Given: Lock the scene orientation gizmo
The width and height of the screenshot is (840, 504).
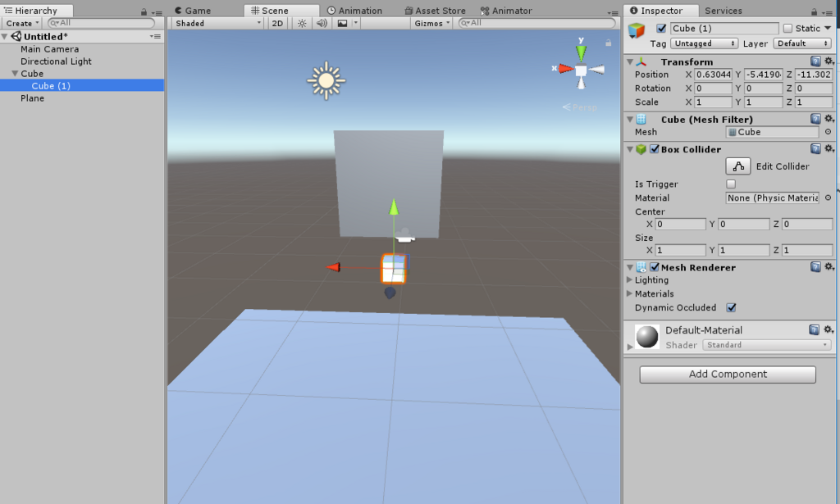Looking at the screenshot, I should pyautogui.click(x=608, y=43).
